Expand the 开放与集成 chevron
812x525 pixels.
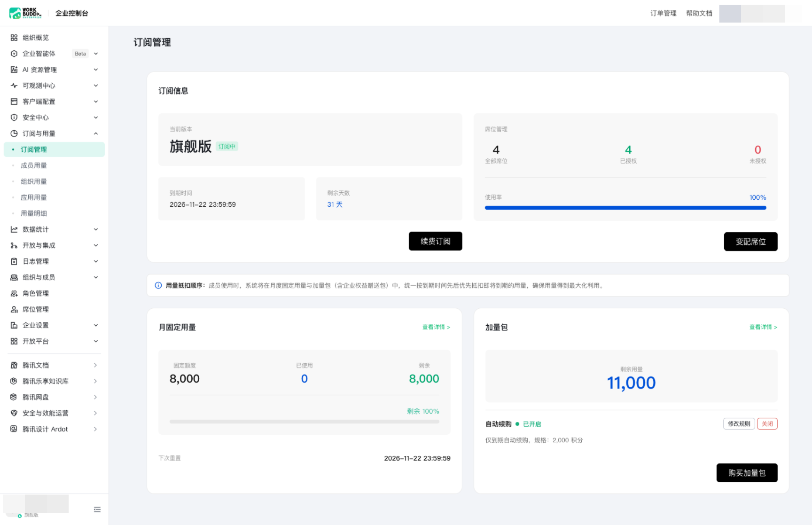[x=96, y=245]
